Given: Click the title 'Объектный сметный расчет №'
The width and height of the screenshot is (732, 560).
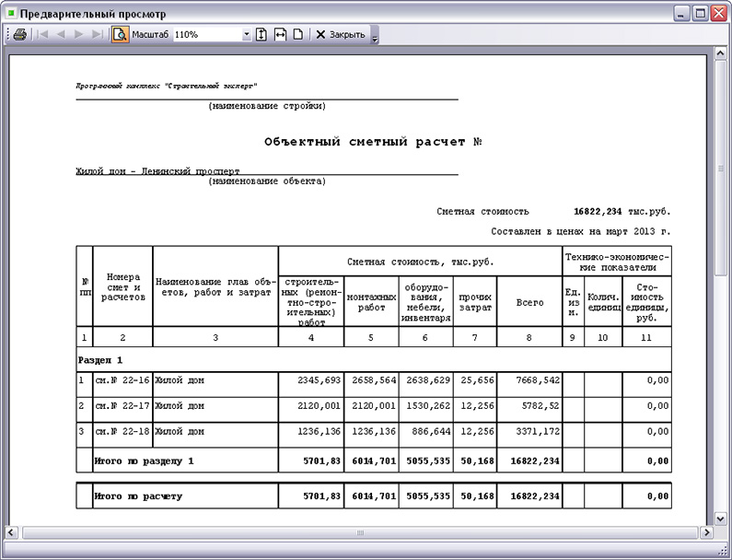Looking at the screenshot, I should point(373,142).
